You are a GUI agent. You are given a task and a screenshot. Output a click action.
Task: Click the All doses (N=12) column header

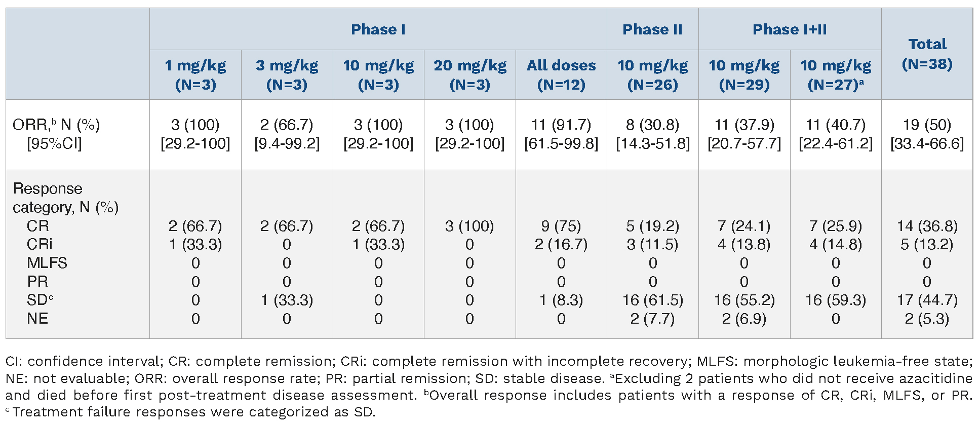(561, 75)
